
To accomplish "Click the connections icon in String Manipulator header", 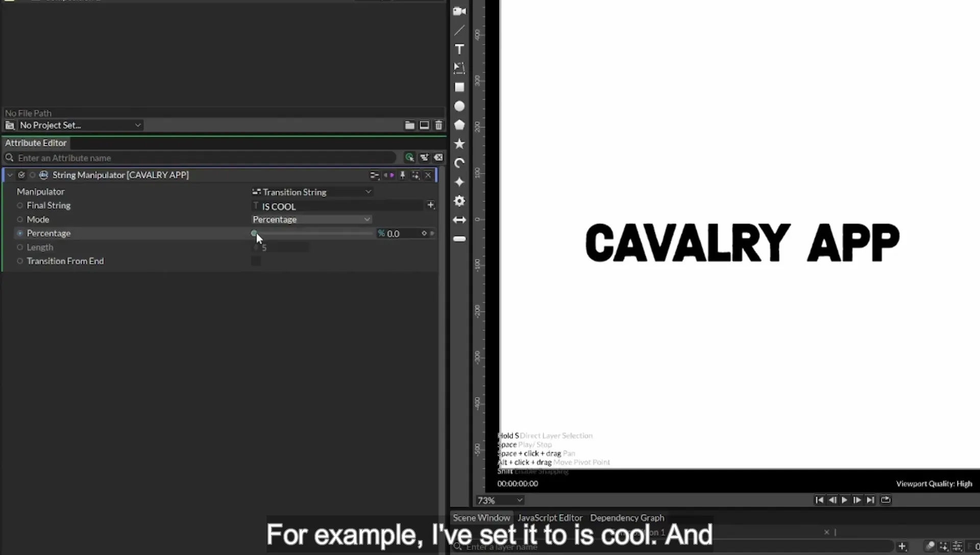I will (x=374, y=175).
